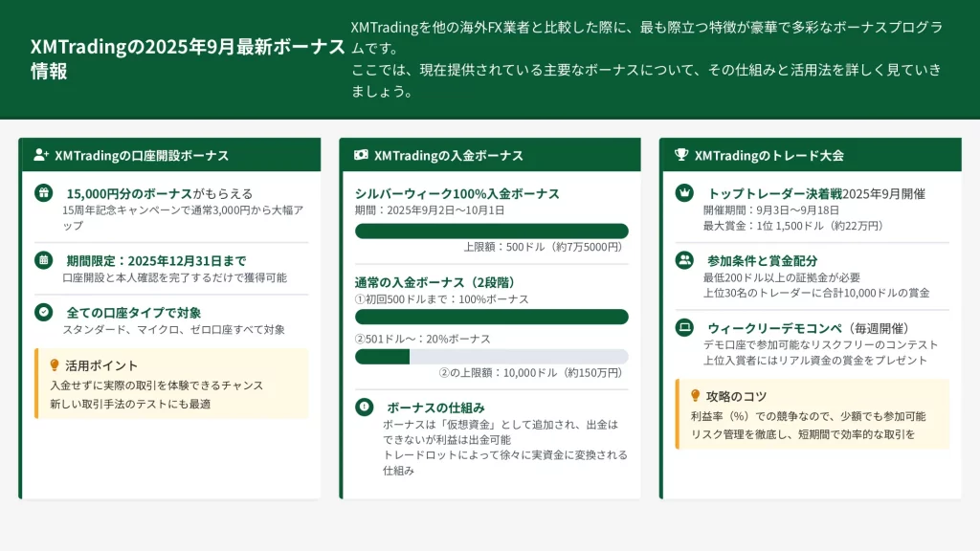The height and width of the screenshot is (551, 980).
Task: Click the exclamation icon beside ボーナスの仕組み
Action: click(364, 408)
